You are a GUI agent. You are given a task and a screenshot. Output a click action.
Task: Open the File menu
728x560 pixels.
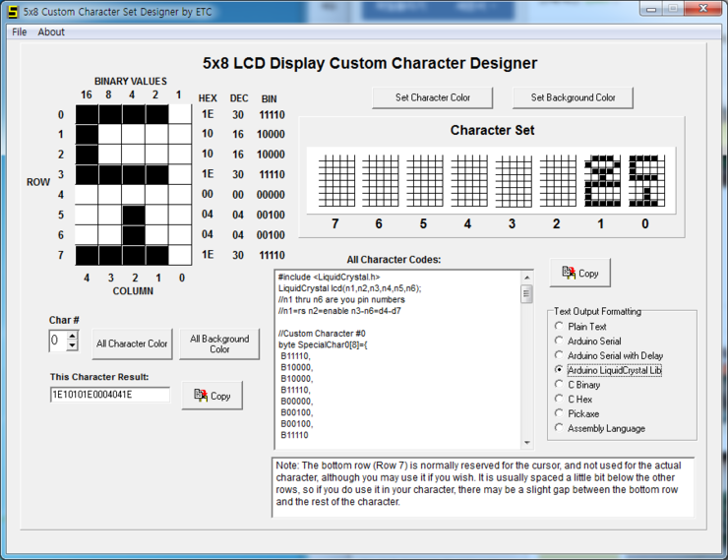point(20,31)
